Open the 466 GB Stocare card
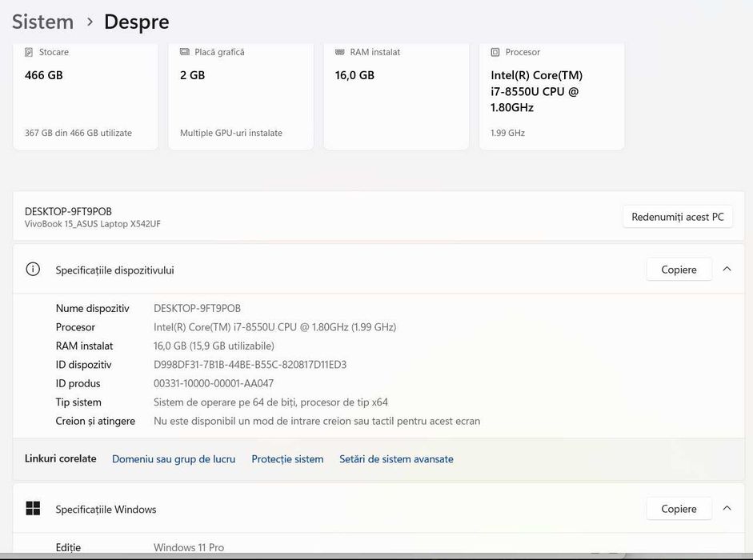Viewport: 753px width, 560px height. click(x=85, y=96)
